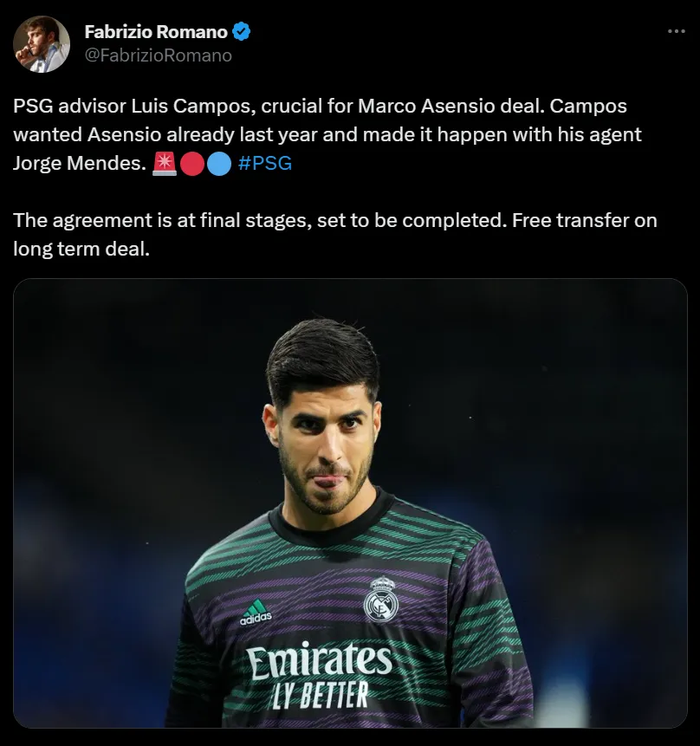Click the blue verified badge
This screenshot has width=700, height=746.
[x=243, y=32]
